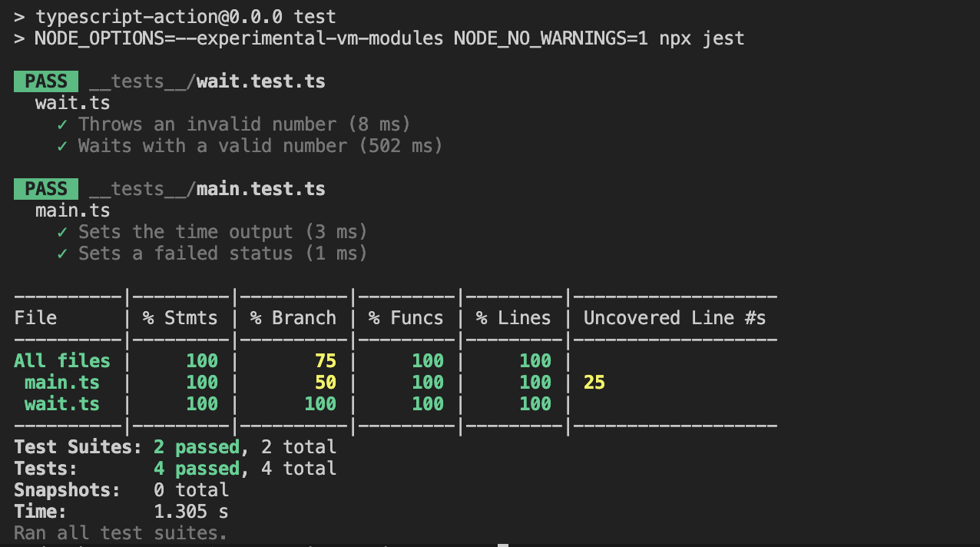Click the '% Funcs' column header
980x547 pixels.
[406, 318]
